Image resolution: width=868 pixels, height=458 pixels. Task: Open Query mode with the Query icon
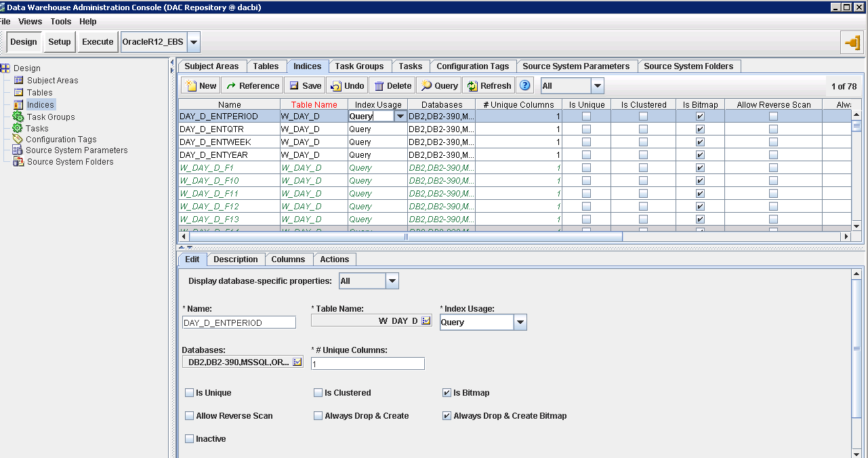coord(438,85)
